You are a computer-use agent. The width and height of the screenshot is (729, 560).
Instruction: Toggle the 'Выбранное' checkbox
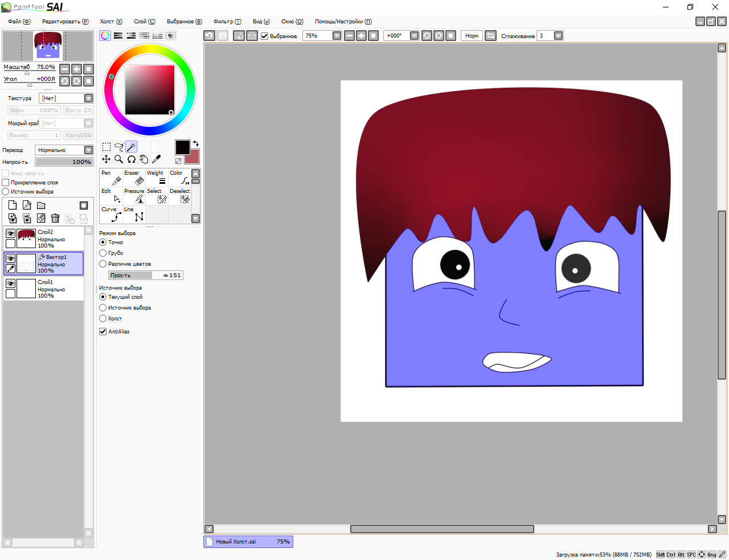click(x=264, y=36)
